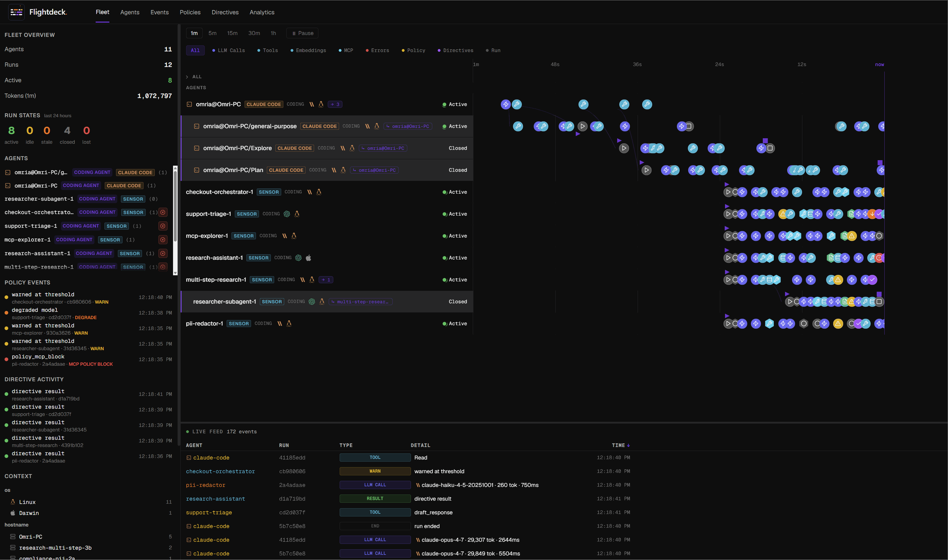Click Anthropic icon in checkout-orchestrator-1 row
The width and height of the screenshot is (948, 560).
(310, 192)
